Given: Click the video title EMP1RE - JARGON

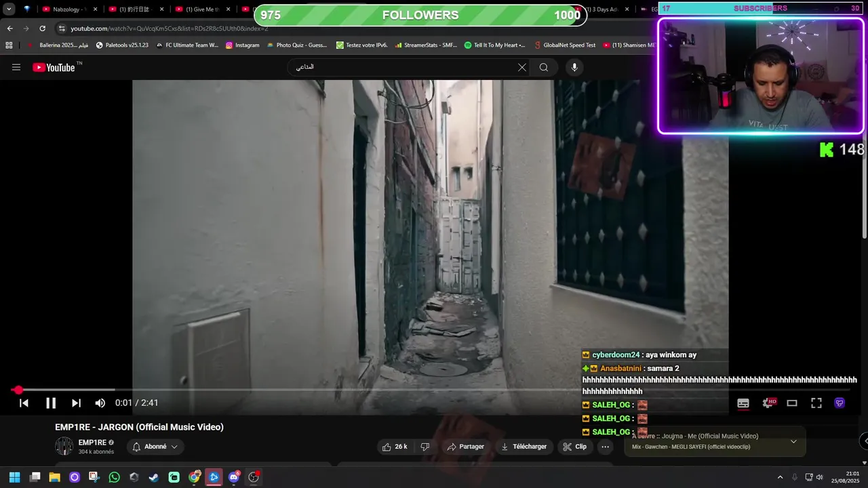Looking at the screenshot, I should [139, 427].
